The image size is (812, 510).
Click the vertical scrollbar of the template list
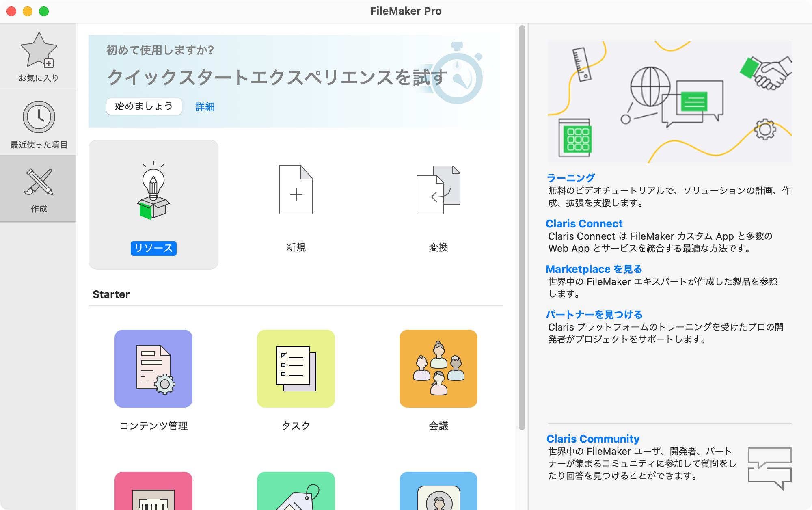[x=522, y=227]
